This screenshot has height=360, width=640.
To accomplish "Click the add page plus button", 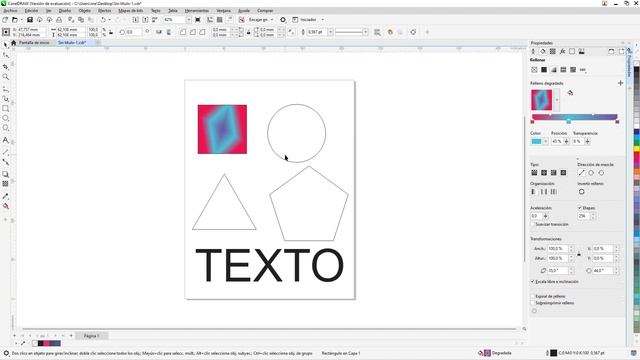I will point(71,336).
